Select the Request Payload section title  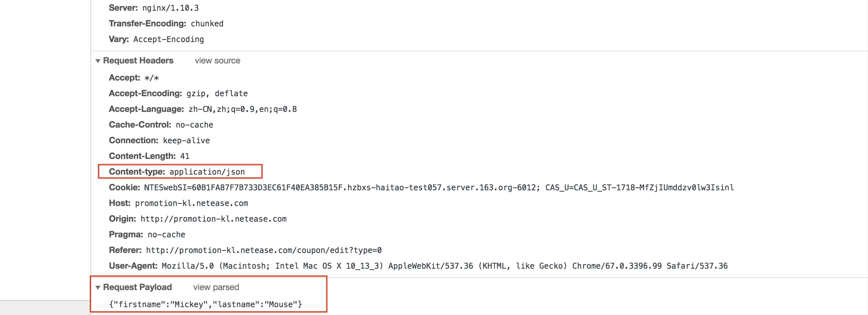click(x=137, y=287)
